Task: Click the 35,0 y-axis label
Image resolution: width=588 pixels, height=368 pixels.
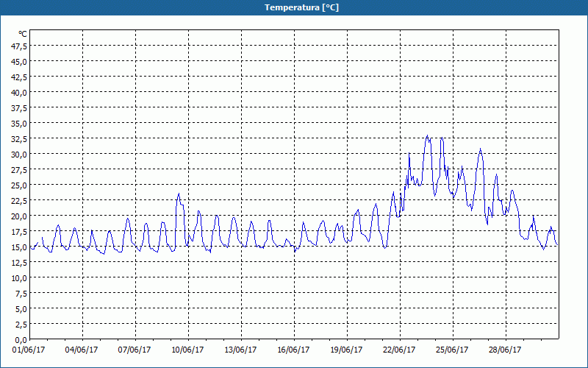Action: coord(20,124)
